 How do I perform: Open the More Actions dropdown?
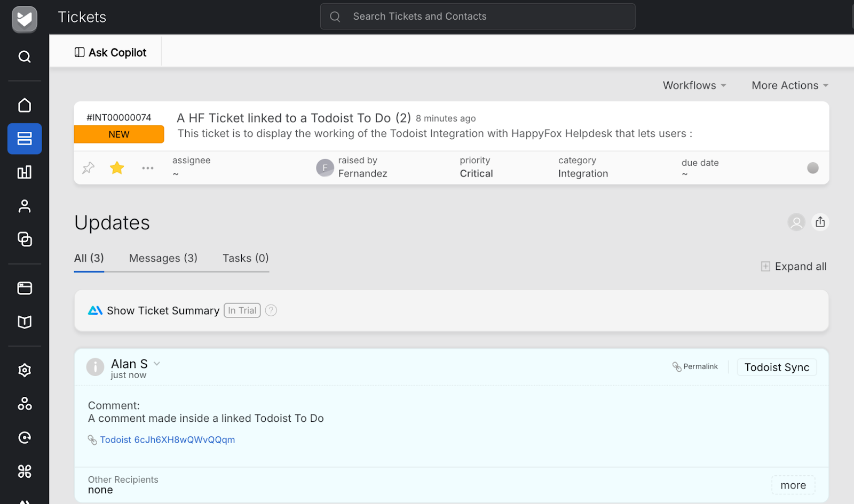pyautogui.click(x=790, y=85)
